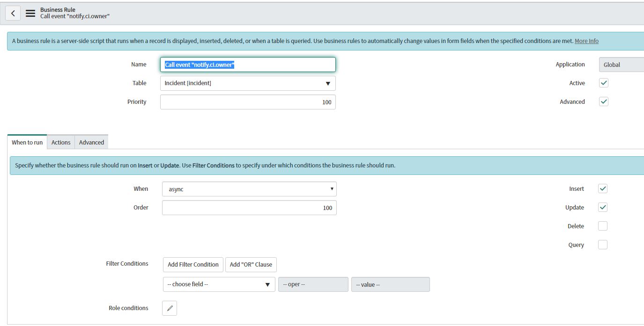Open the Table dropdown showing Incident

(x=248, y=83)
